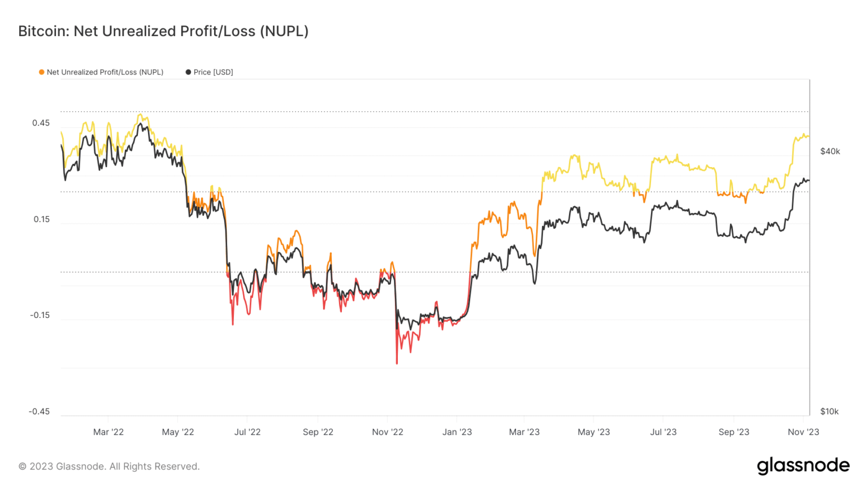This screenshot has height=488, width=868.
Task: Click the Sep '22 x-axis label
Action: pos(318,432)
